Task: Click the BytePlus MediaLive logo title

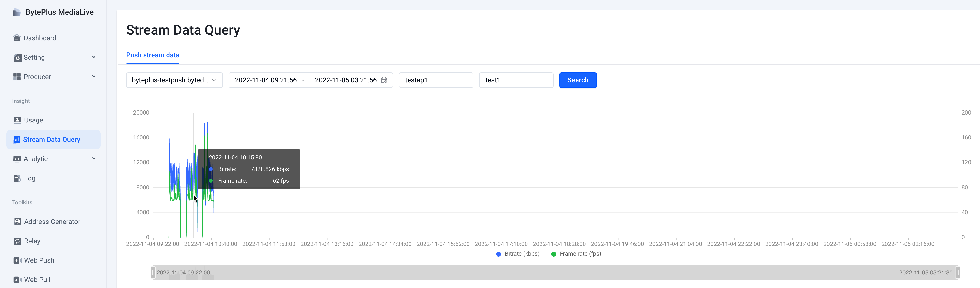Action: 59,12
